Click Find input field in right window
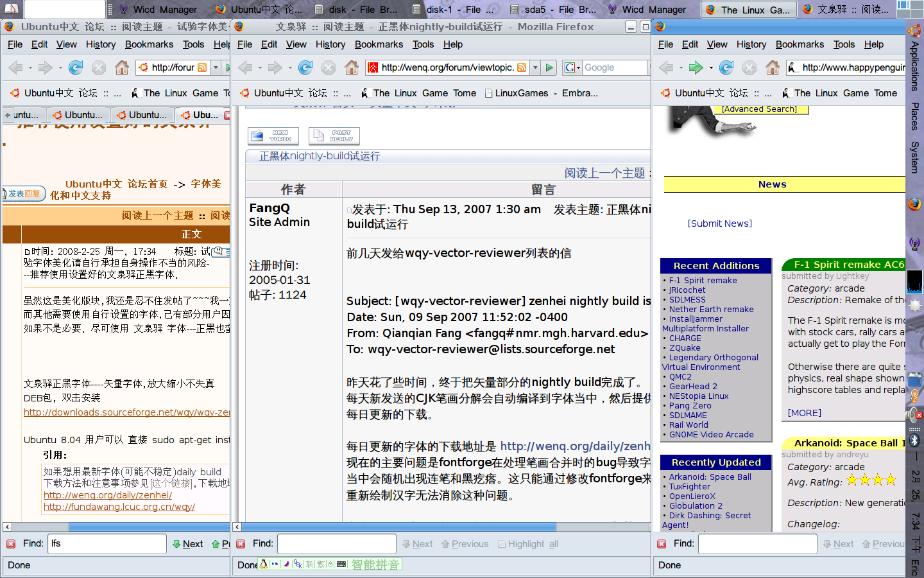Screen dimensions: 924x578 coord(757,544)
